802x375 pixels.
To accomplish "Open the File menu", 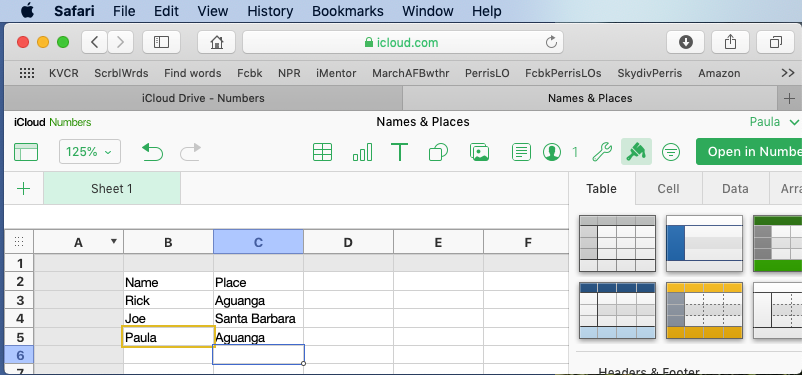I will pos(124,11).
